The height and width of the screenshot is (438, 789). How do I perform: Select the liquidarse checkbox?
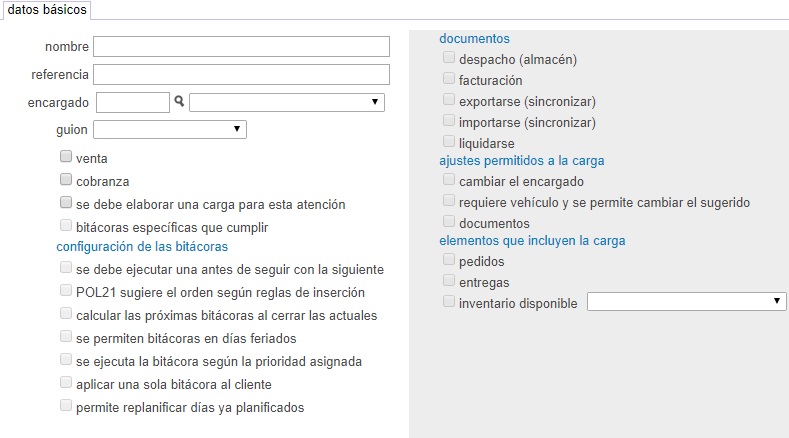pyautogui.click(x=449, y=141)
